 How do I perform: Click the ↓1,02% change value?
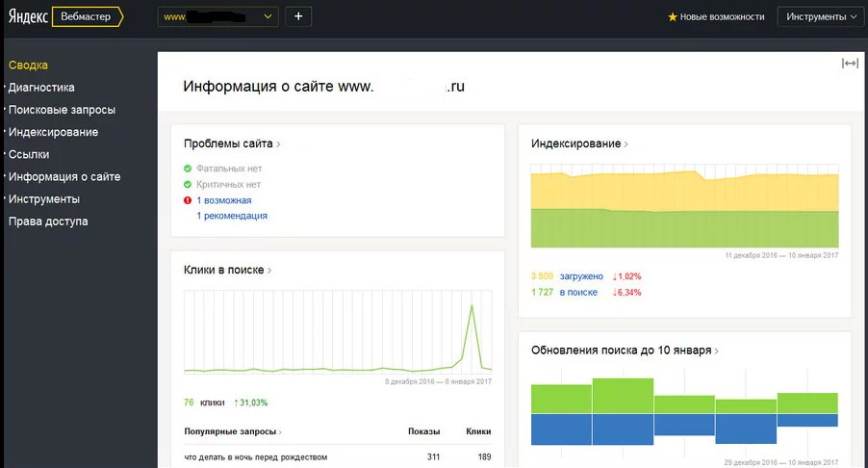[626, 276]
